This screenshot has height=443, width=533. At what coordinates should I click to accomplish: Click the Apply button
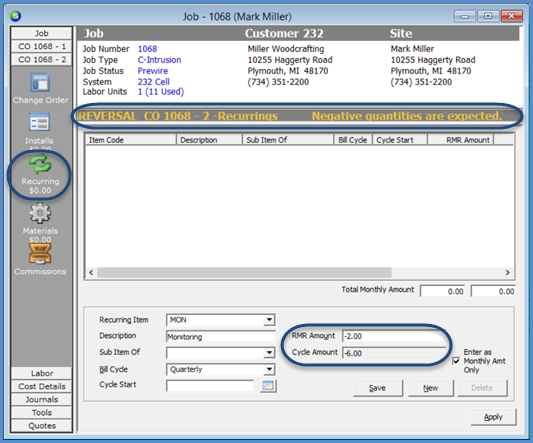[x=493, y=417]
